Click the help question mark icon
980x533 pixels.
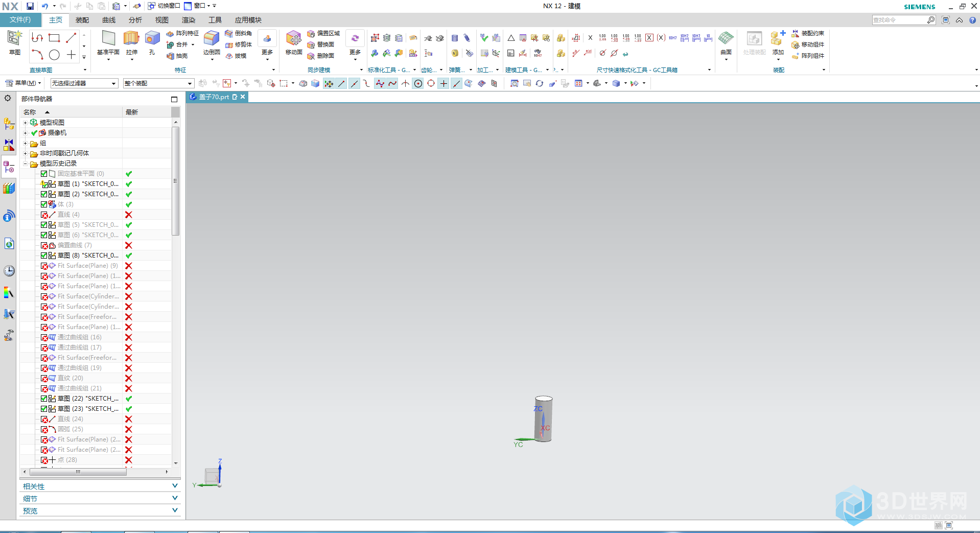coord(972,20)
